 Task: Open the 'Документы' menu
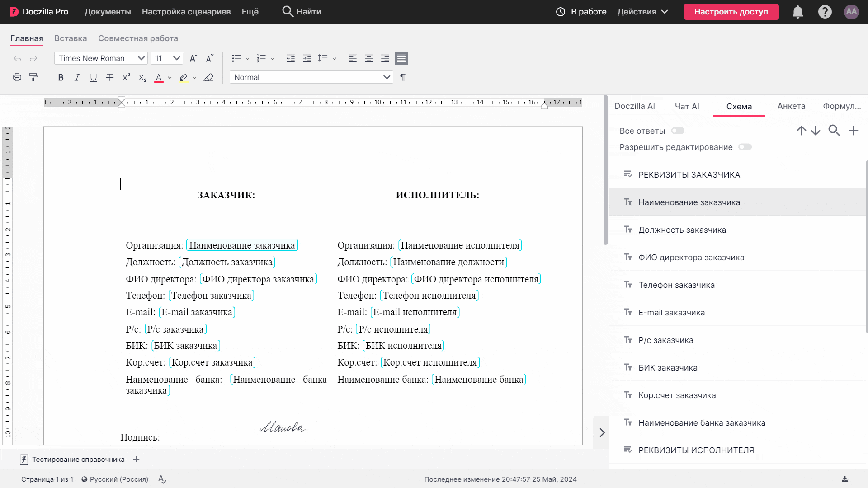click(108, 12)
